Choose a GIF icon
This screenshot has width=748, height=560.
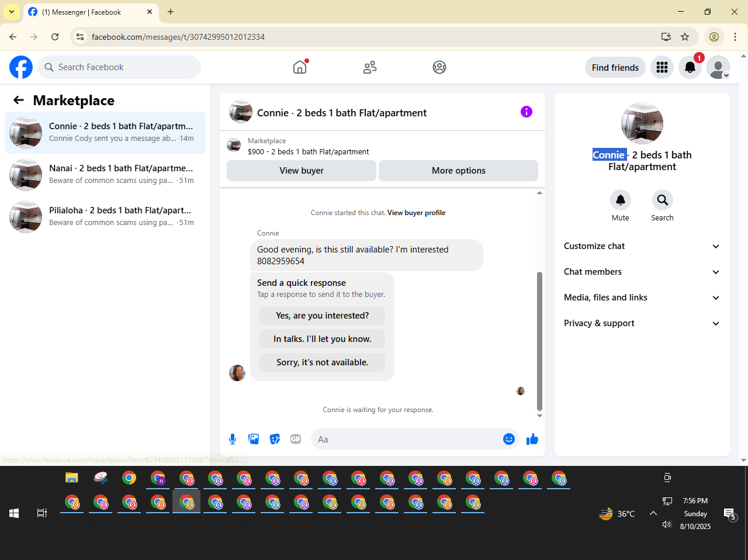click(296, 439)
